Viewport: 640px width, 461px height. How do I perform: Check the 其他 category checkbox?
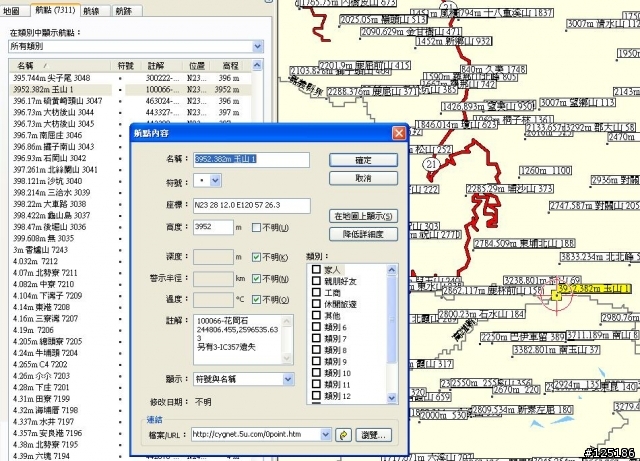[316, 315]
